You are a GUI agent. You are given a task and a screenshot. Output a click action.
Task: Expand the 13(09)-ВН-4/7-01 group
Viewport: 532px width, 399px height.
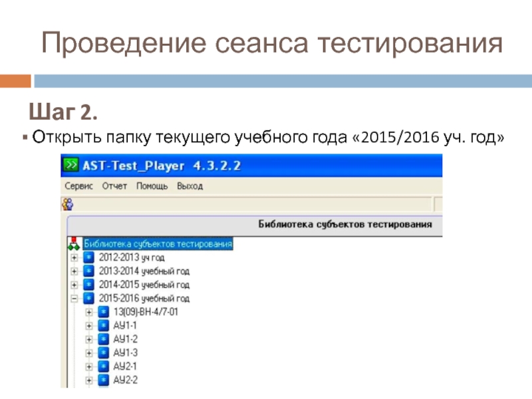pyautogui.click(x=89, y=312)
